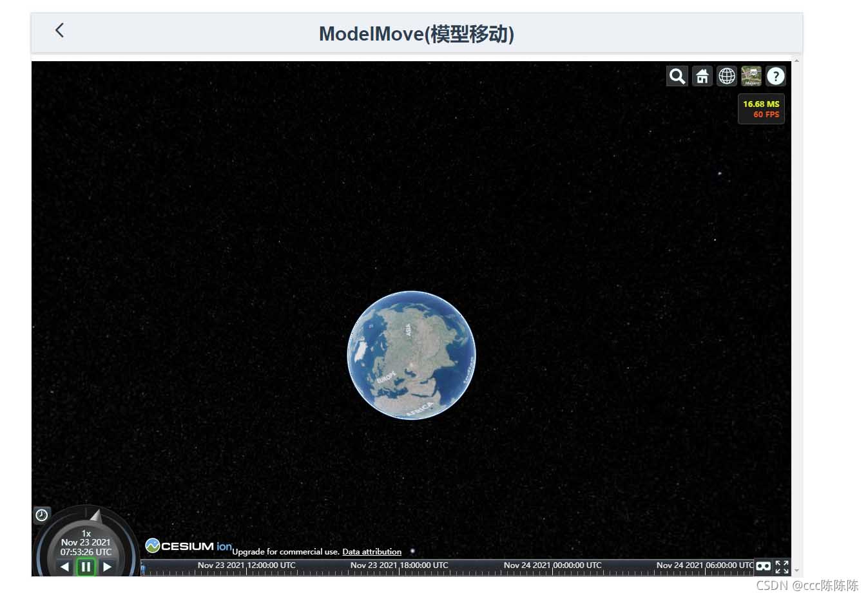Click the animation speed shuttle ring pointer
This screenshot has width=868, height=597.
96,515
